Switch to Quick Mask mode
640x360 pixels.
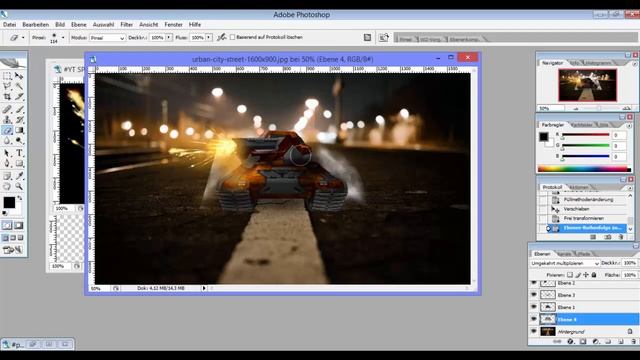19,225
